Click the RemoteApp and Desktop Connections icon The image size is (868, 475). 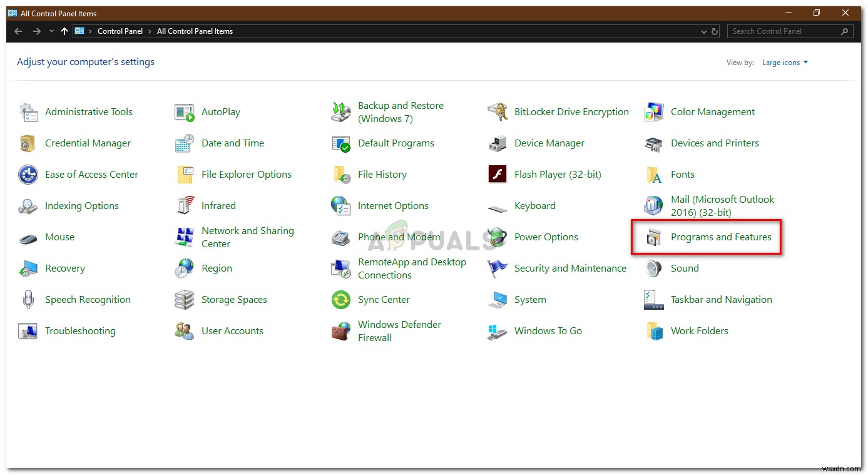[x=341, y=268]
